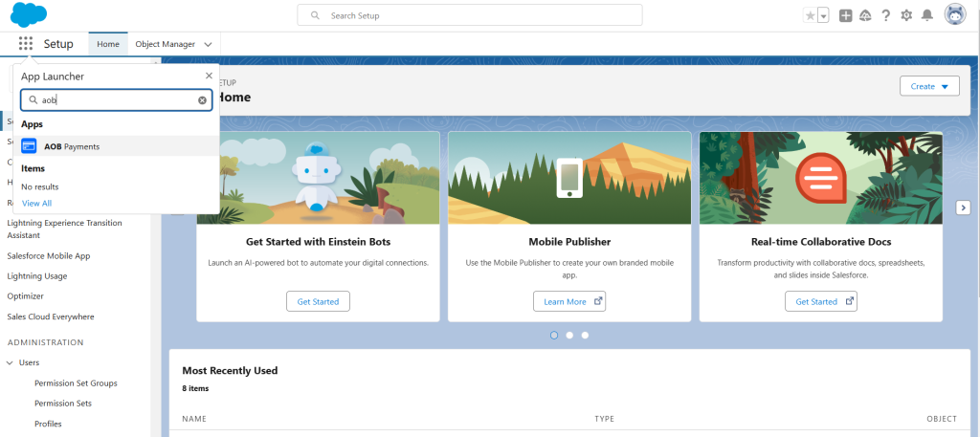Click the App Launcher search box
The height and width of the screenshot is (437, 980).
click(116, 99)
